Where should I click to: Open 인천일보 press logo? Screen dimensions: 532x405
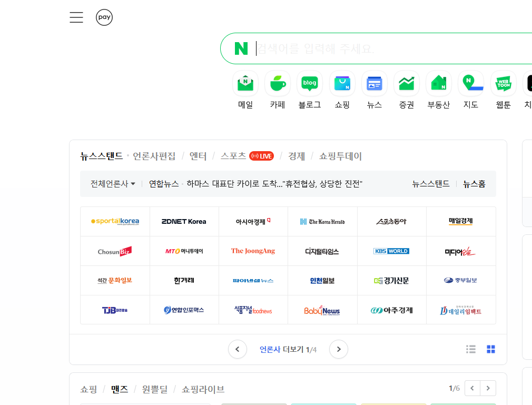pyautogui.click(x=322, y=281)
